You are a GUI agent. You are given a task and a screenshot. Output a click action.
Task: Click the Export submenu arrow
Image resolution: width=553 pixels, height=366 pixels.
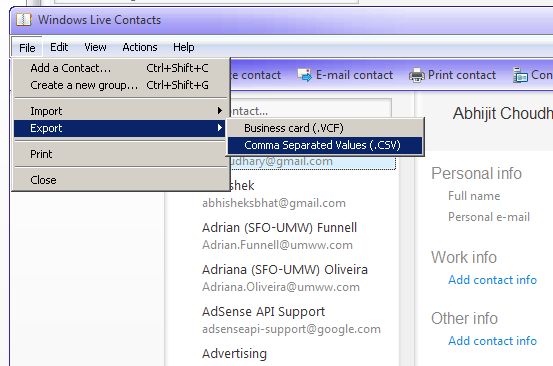click(x=220, y=128)
